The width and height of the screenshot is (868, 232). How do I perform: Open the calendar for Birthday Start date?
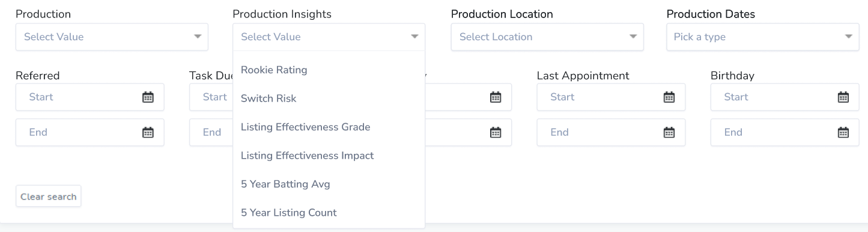coord(843,97)
